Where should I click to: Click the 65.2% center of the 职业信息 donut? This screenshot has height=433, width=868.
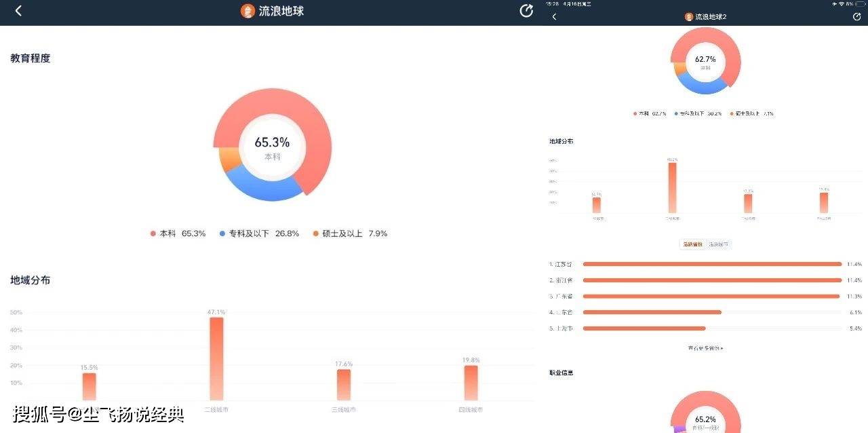[x=705, y=419]
